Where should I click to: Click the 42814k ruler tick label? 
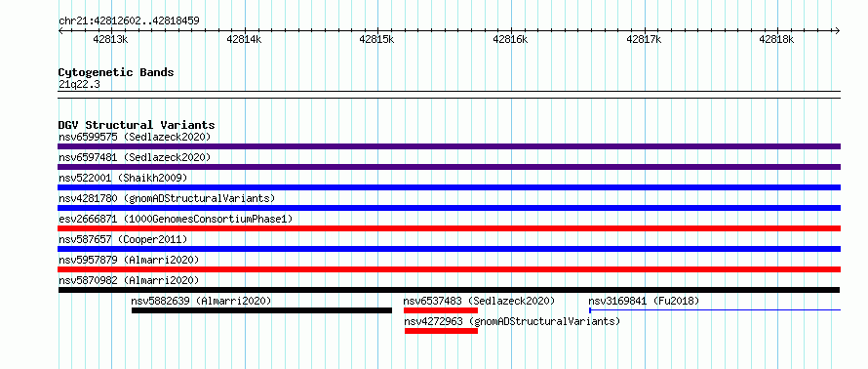[x=244, y=40]
